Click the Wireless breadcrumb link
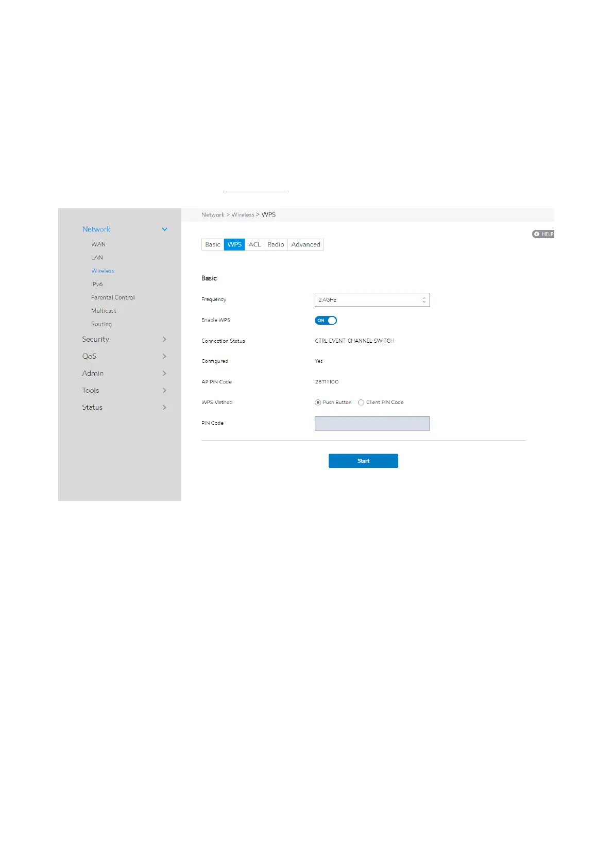The height and width of the screenshot is (868, 613). coord(243,215)
